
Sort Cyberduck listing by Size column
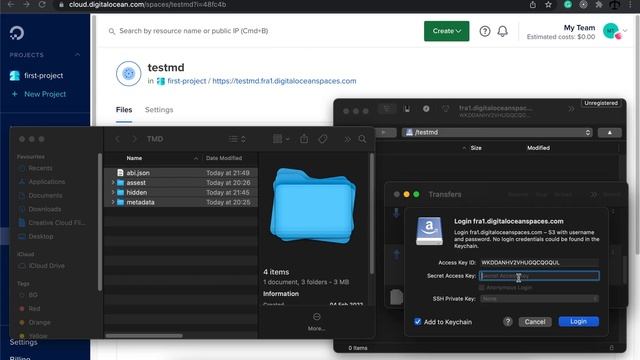476,148
